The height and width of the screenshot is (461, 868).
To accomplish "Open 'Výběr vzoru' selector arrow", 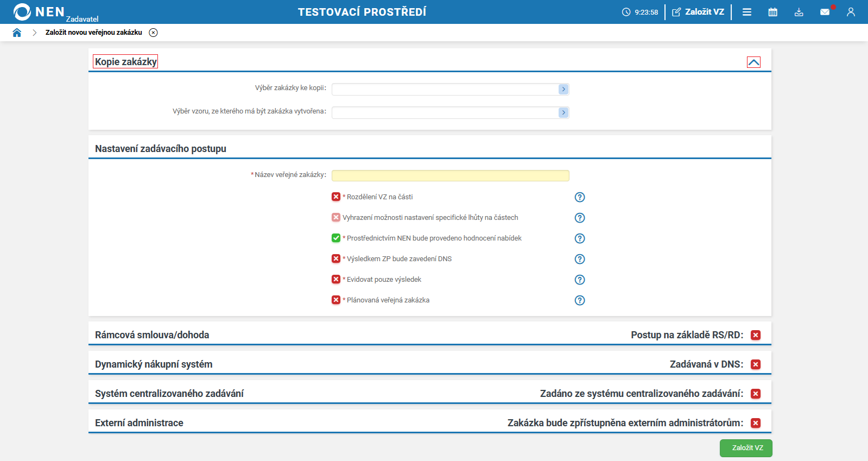I will pos(563,112).
